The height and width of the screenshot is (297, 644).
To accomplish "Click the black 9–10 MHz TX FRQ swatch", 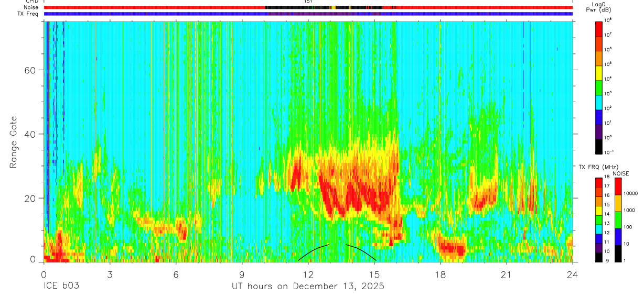I will click(x=599, y=257).
